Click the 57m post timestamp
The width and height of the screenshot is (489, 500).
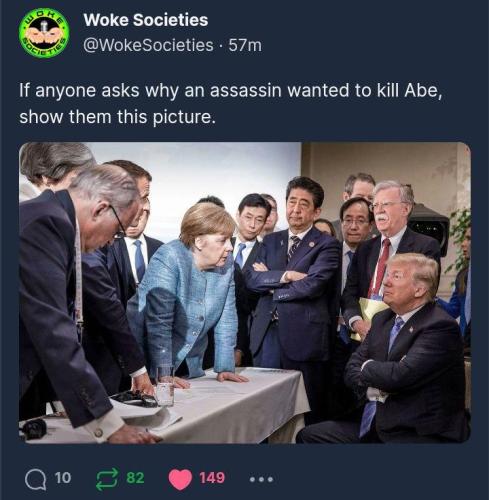(x=245, y=45)
